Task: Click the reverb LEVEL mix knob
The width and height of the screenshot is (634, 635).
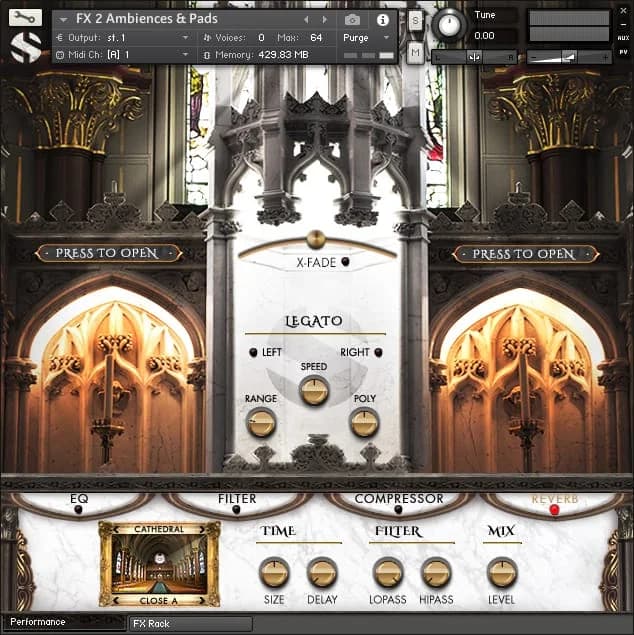Action: (502, 572)
